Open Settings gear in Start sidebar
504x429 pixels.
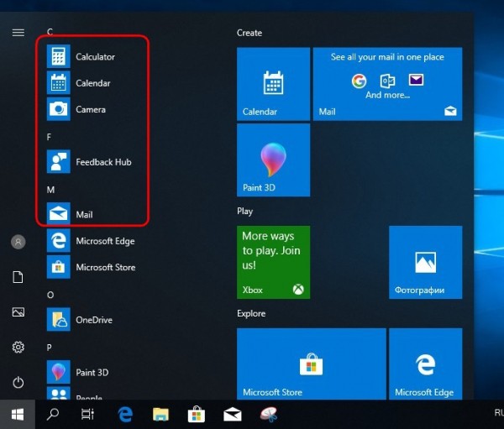(18, 347)
